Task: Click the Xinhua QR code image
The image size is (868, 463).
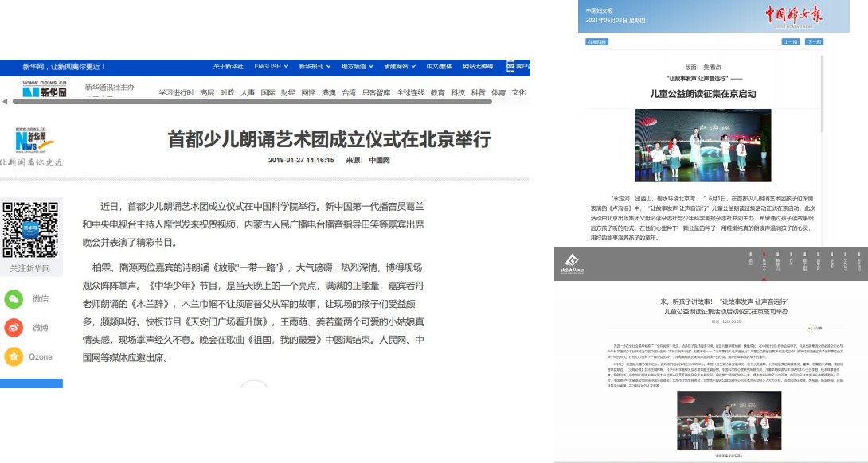Action: click(30, 230)
